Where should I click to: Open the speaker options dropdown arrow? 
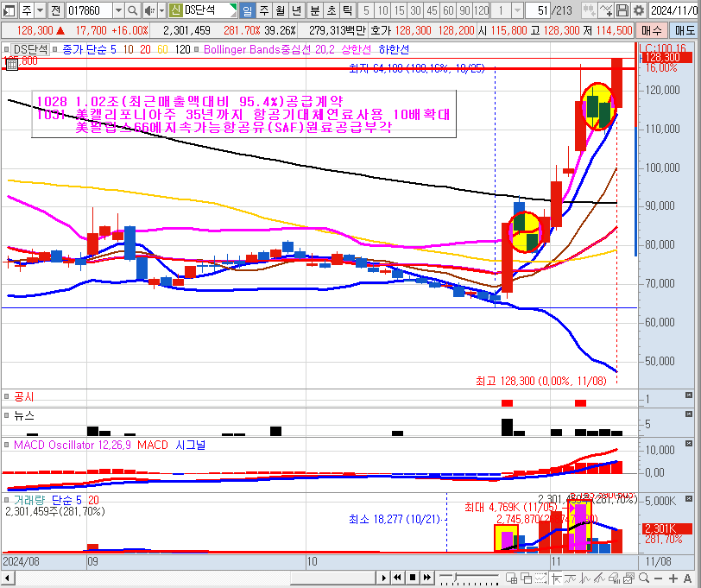pos(160,10)
